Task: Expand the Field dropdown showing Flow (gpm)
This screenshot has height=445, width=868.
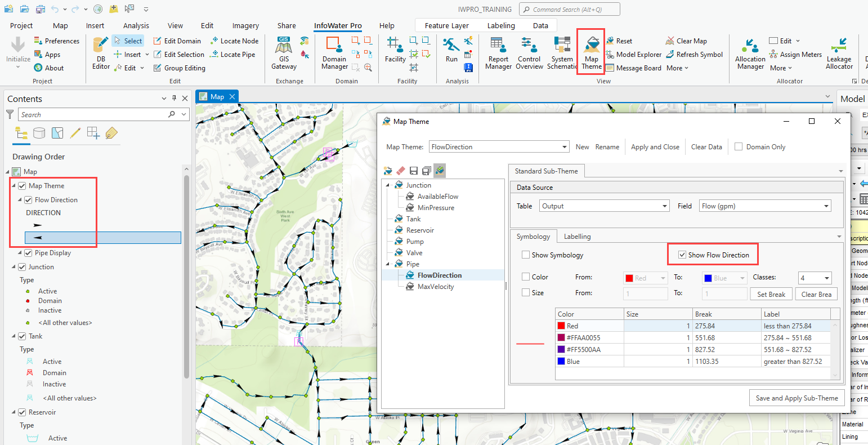Action: [x=825, y=206]
